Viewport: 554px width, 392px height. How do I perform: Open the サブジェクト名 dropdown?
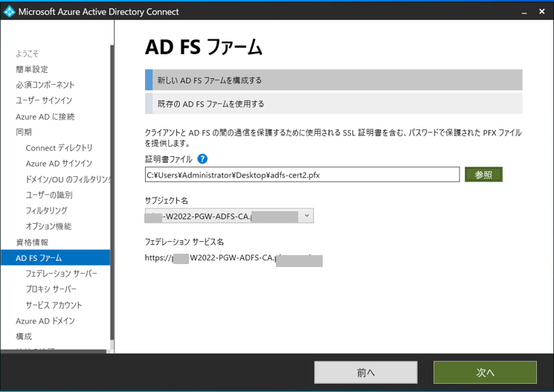click(x=229, y=216)
